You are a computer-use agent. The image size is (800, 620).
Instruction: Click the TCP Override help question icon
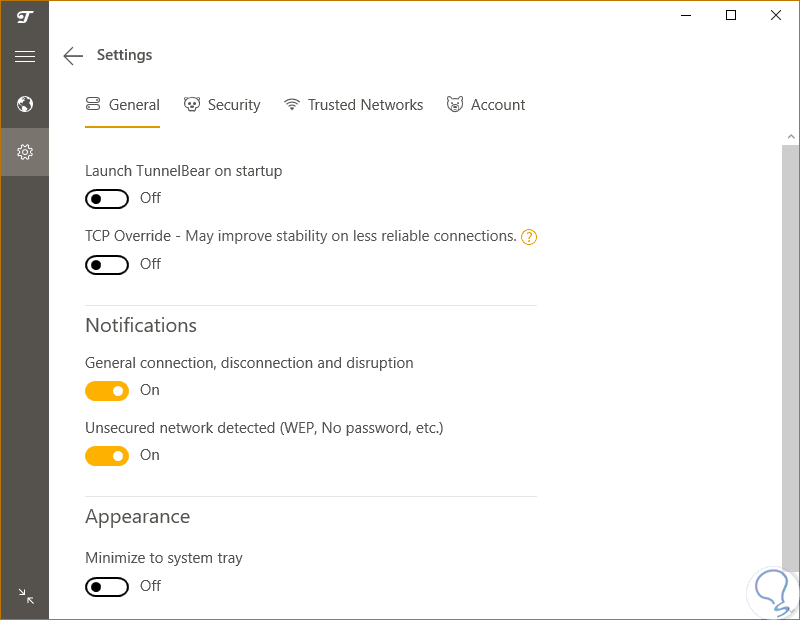point(530,237)
